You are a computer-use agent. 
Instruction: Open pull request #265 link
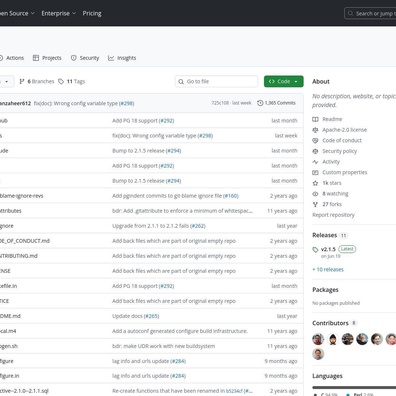tap(151, 316)
